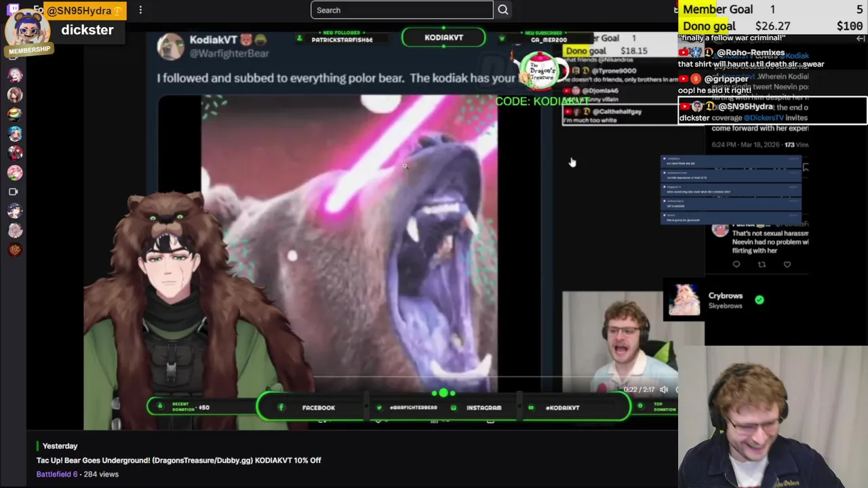
Task: Open the sidebar channel with burger avatar
Action: [x=14, y=115]
